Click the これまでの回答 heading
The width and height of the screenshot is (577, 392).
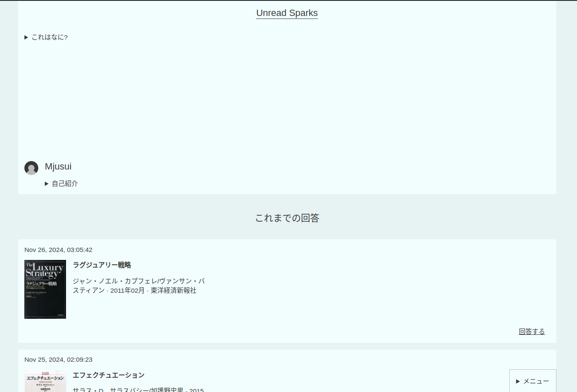[x=287, y=218]
